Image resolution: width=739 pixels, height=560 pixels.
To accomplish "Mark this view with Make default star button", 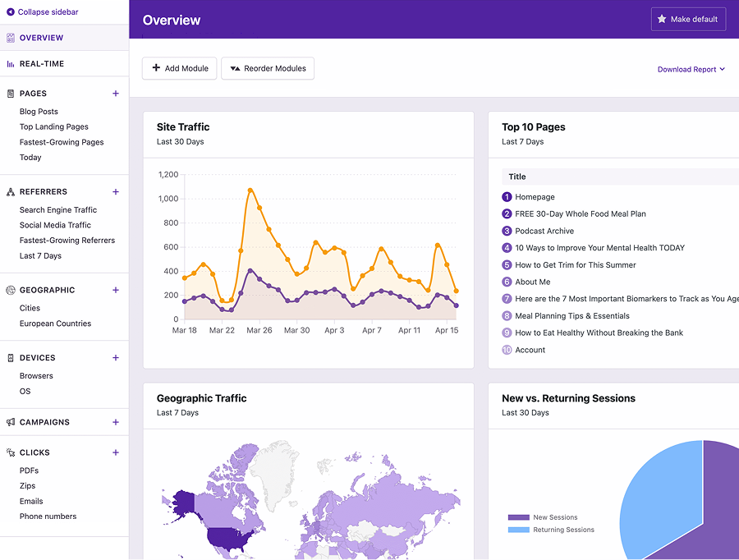I will 689,20.
